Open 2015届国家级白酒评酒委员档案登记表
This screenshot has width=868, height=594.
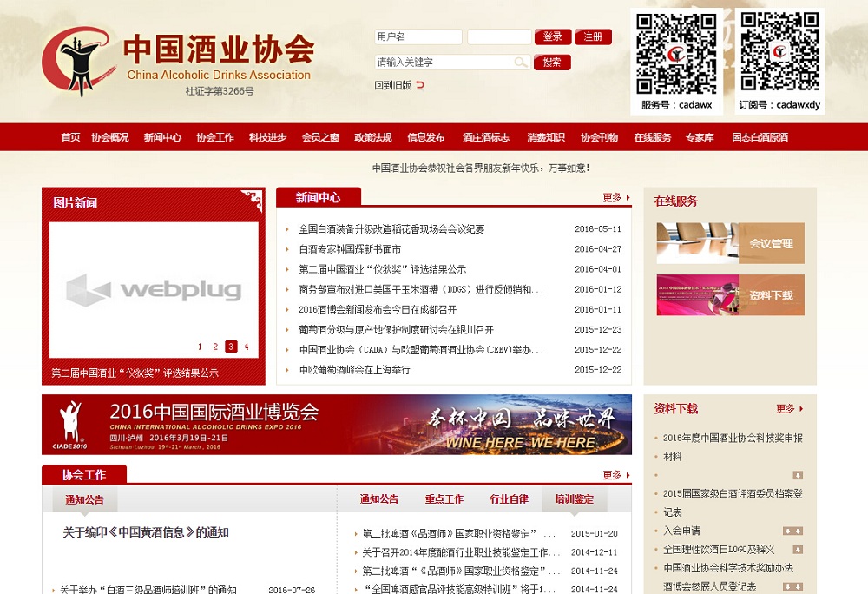click(733, 503)
